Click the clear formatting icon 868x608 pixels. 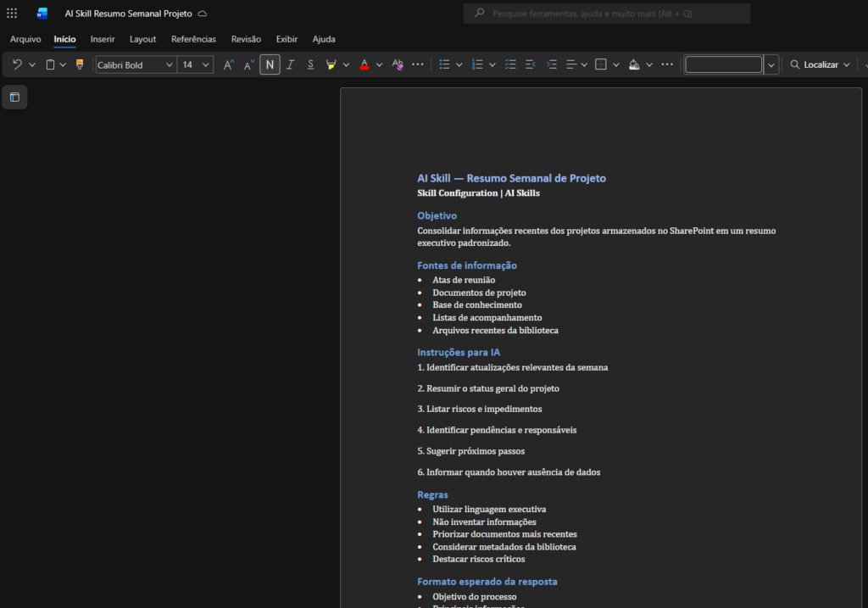tap(398, 64)
